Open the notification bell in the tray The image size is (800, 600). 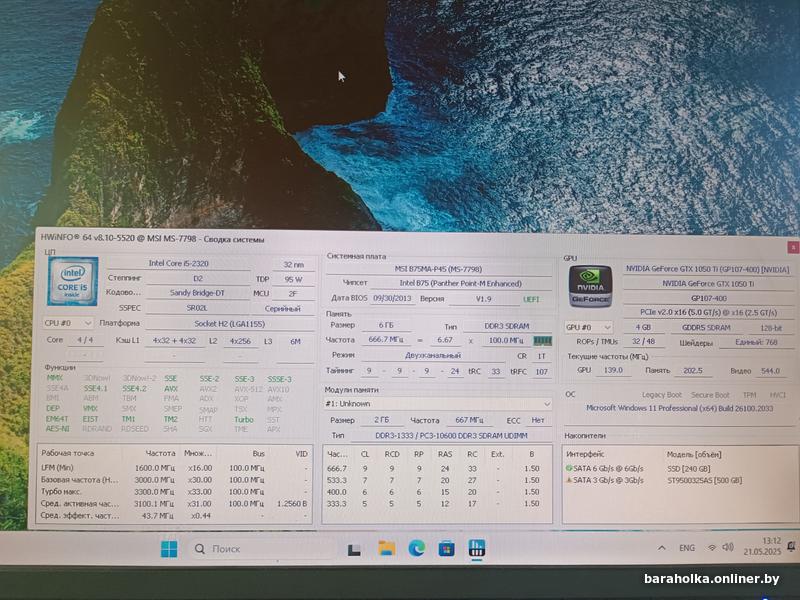coord(791,547)
